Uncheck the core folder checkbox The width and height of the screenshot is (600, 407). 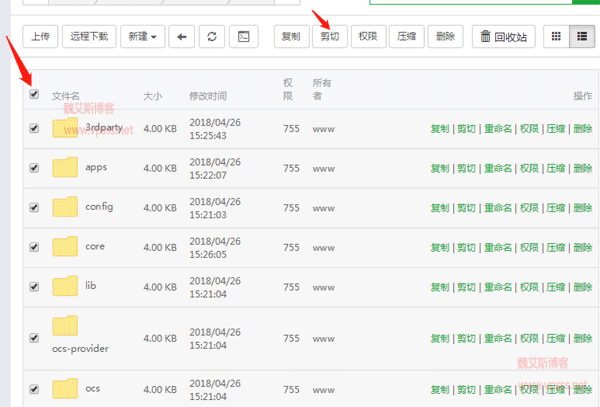(35, 246)
